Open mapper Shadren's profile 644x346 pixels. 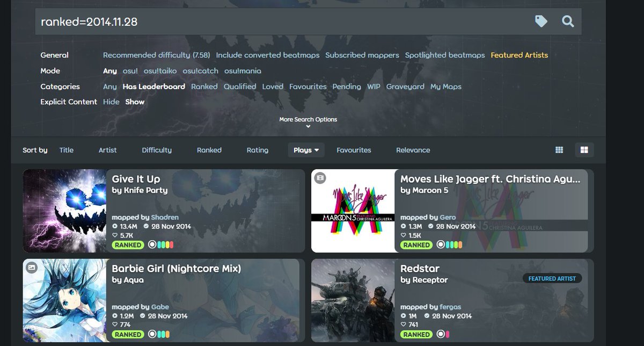click(x=165, y=218)
